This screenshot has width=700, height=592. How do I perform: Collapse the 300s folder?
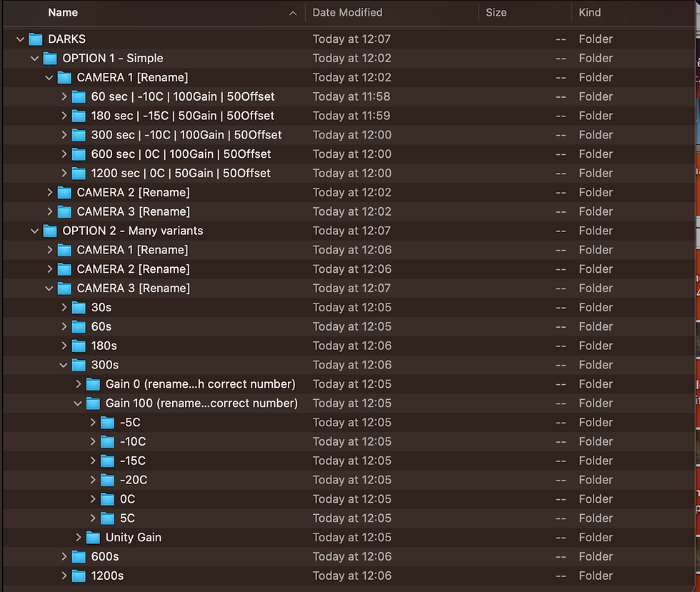[64, 364]
